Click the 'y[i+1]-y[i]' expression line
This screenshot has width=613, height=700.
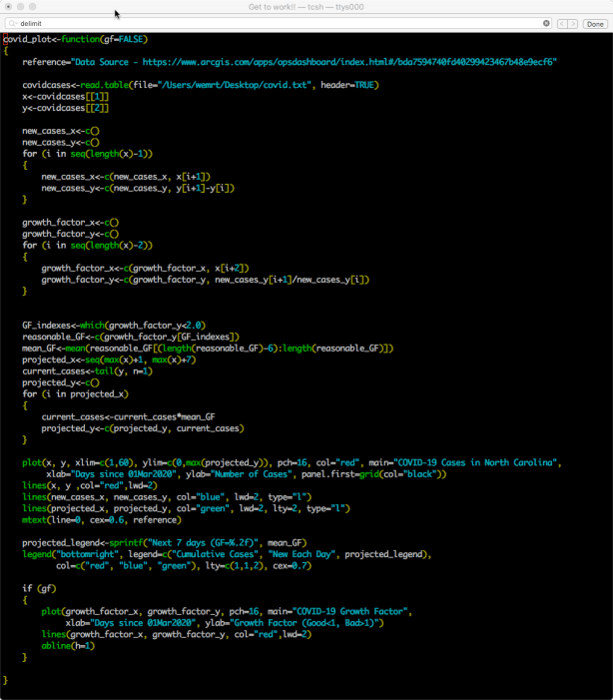[x=138, y=188]
